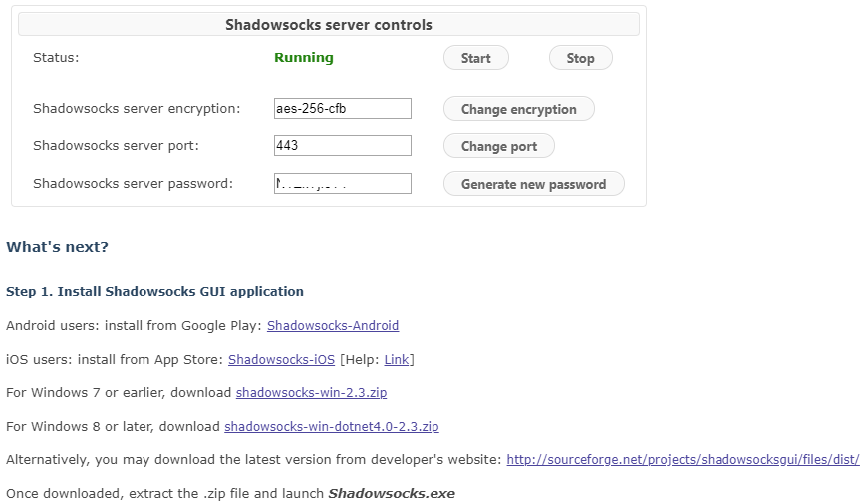Open the Shadowsocks-iOS App Store link
The image size is (867, 504).
pyautogui.click(x=282, y=360)
